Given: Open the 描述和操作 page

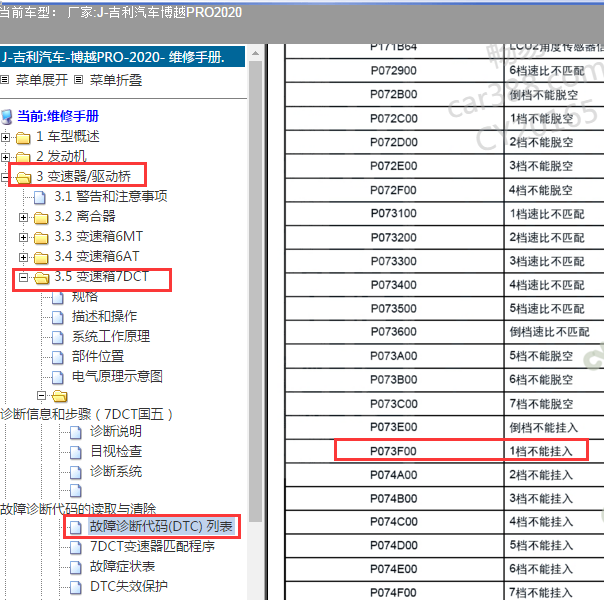Looking at the screenshot, I should click(x=104, y=317).
